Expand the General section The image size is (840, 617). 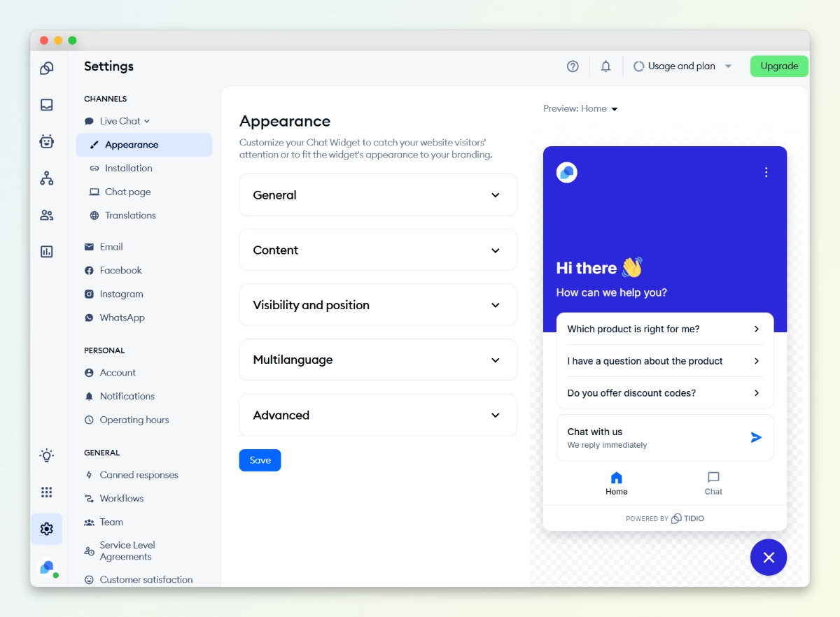[378, 195]
